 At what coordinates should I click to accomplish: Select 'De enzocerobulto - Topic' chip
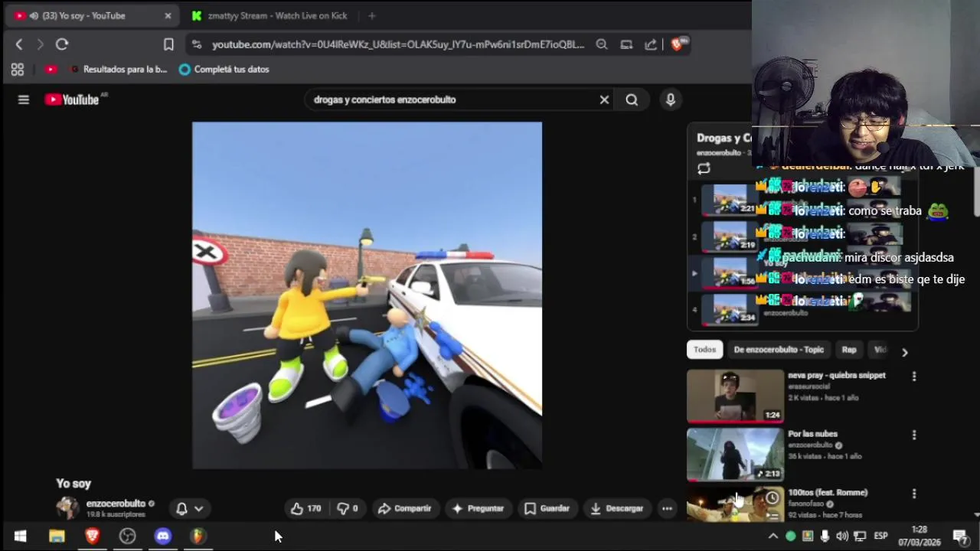pyautogui.click(x=779, y=350)
